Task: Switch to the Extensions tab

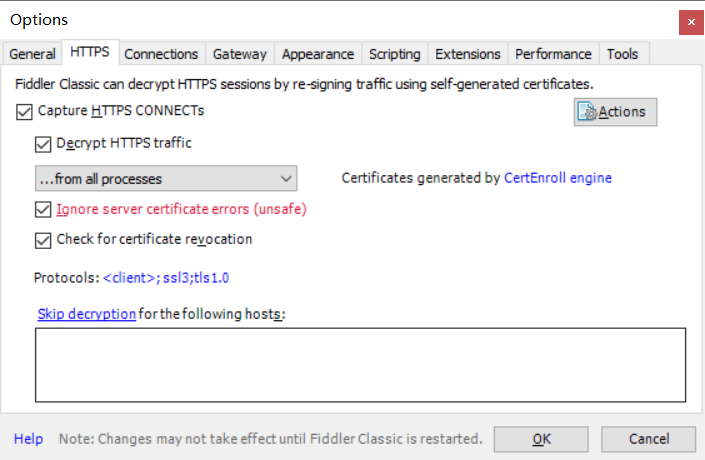Action: pos(468,54)
